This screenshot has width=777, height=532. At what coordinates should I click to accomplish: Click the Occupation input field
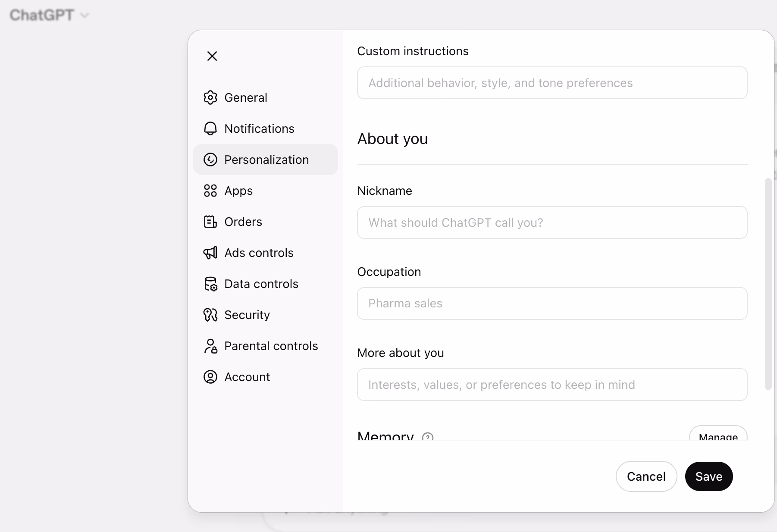coord(552,304)
